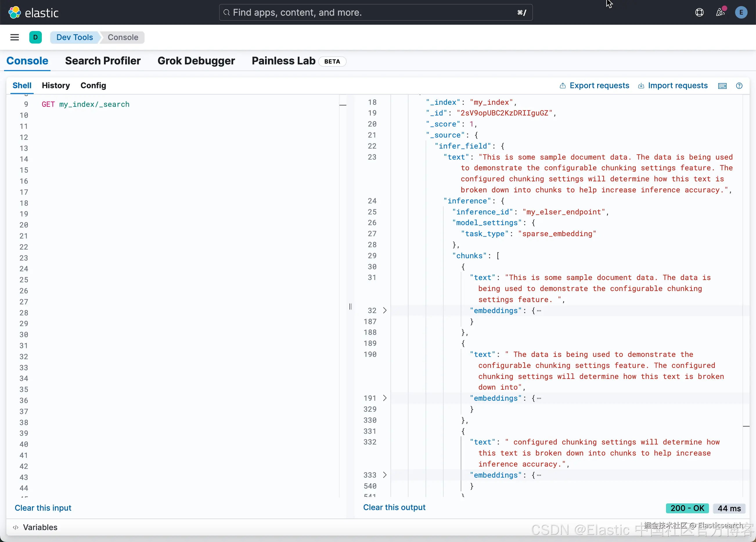Screen dimensions: 756x542
Task: Expand embeddings fold on line 32
Action: point(385,310)
